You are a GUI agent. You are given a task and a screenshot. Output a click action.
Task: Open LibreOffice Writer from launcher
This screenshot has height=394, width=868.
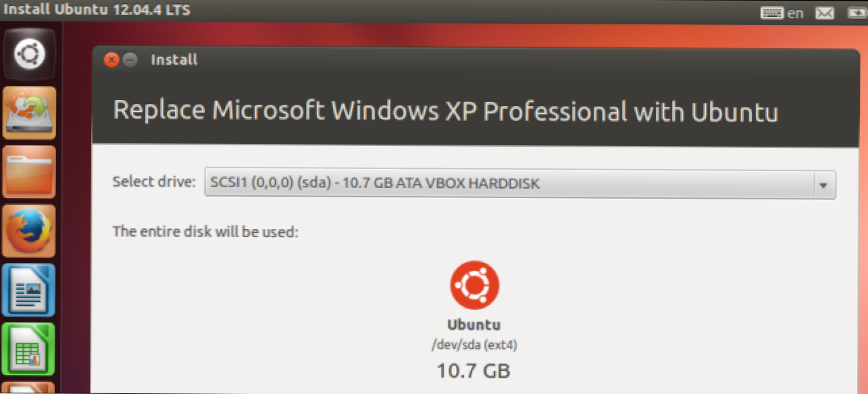pos(29,290)
